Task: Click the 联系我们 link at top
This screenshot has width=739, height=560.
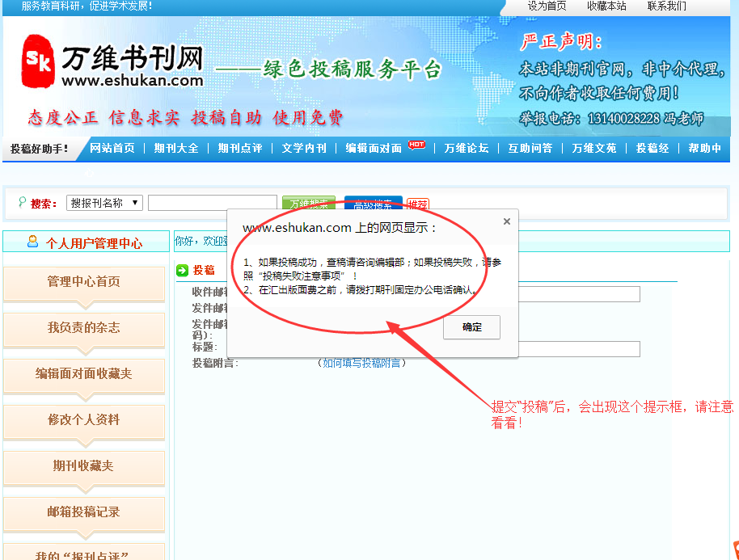Action: point(667,6)
